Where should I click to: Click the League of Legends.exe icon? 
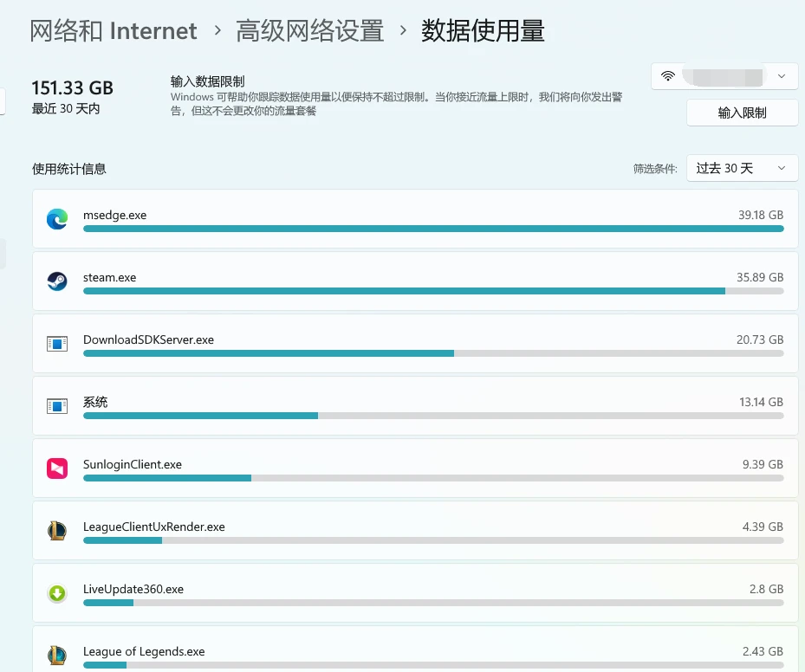pyautogui.click(x=57, y=655)
